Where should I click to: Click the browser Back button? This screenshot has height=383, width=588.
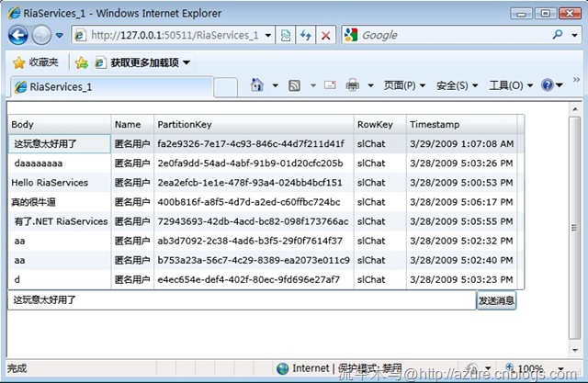tap(17, 35)
